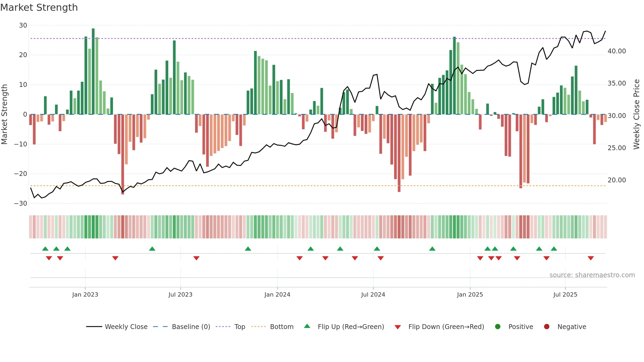644x362 pixels.
Task: Toggle the Positive legend entry
Action: click(x=514, y=327)
